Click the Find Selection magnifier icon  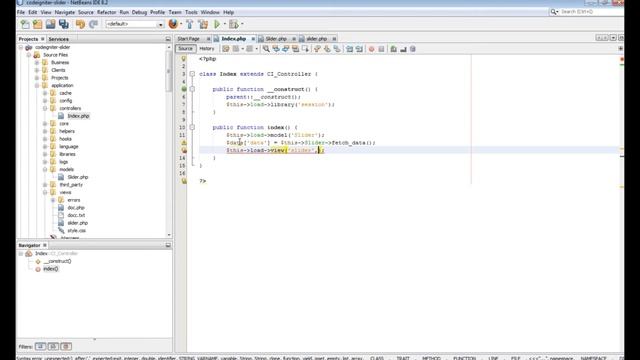tap(266, 49)
